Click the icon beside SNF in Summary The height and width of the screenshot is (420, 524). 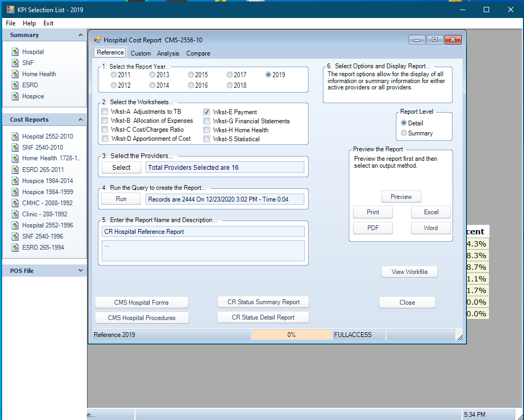click(x=15, y=63)
